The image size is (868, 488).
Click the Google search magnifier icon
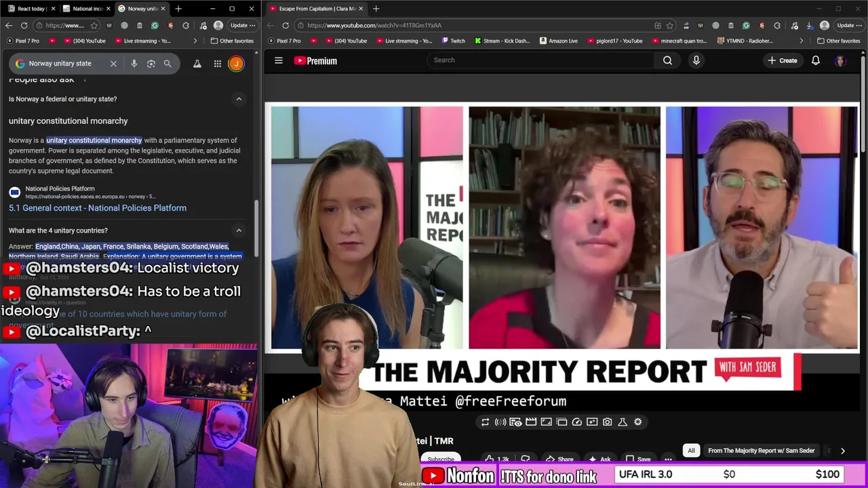[167, 64]
